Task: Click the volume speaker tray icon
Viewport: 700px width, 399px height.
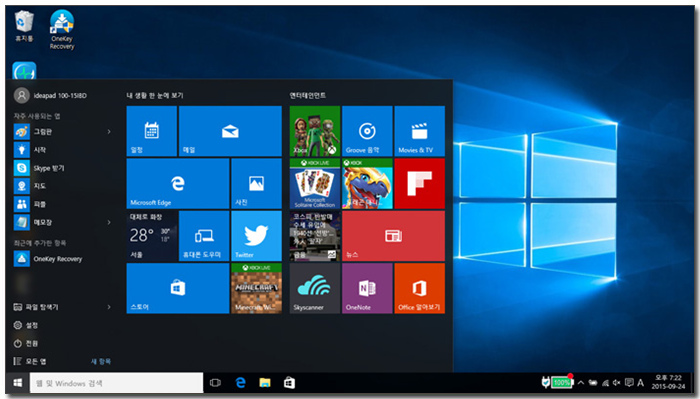Action: (x=617, y=383)
